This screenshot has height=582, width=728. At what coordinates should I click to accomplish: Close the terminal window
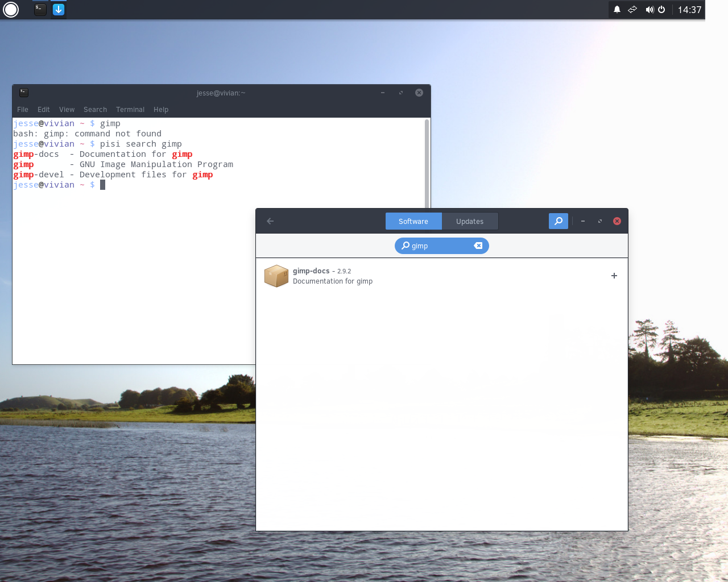point(419,93)
